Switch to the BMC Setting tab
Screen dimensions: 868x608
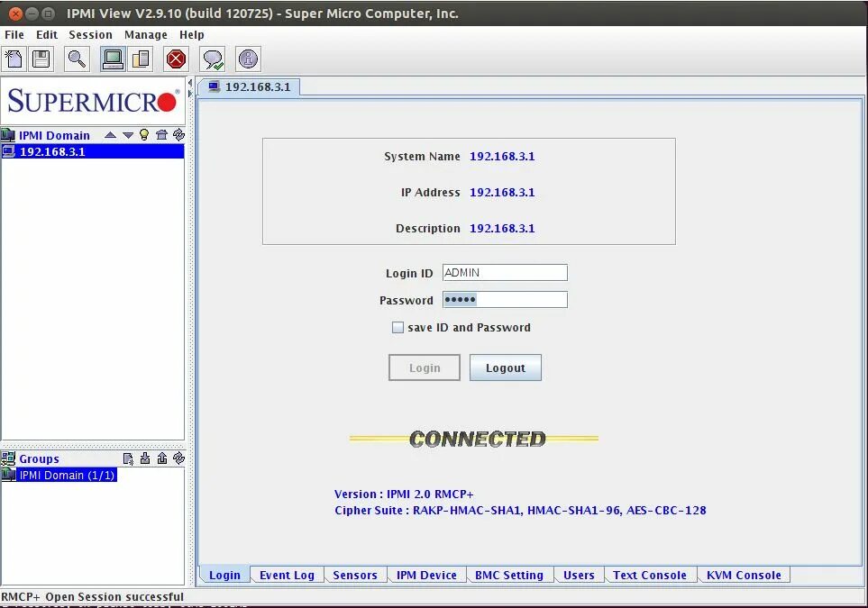pos(509,575)
